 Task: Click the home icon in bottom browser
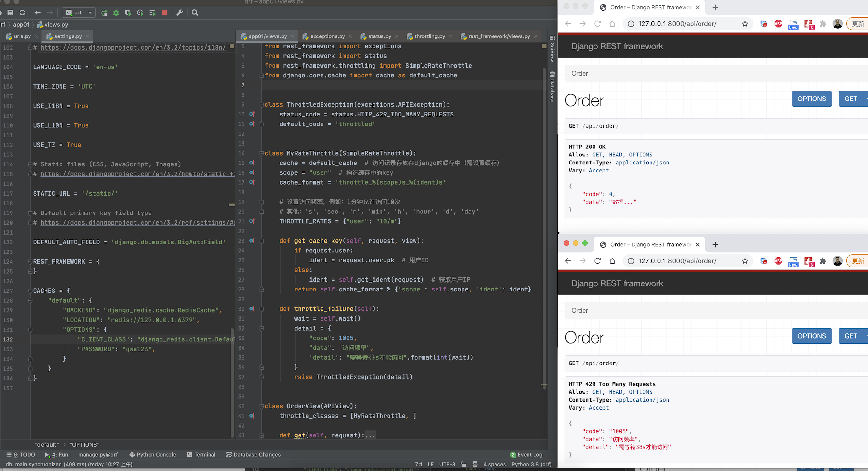coord(612,261)
